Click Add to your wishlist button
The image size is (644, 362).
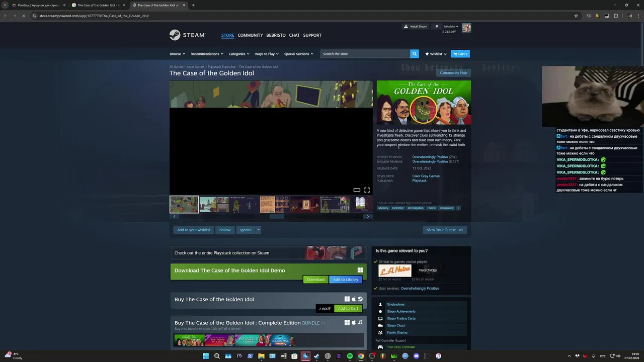(193, 230)
